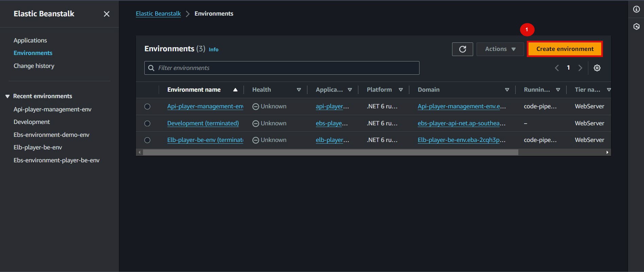644x272 pixels.
Task: Focus the Filter environments search field
Action: click(x=282, y=68)
